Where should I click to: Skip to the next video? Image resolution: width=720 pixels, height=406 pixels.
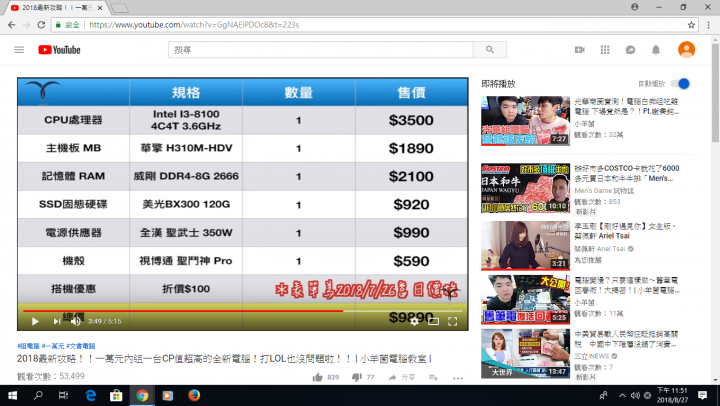56,321
